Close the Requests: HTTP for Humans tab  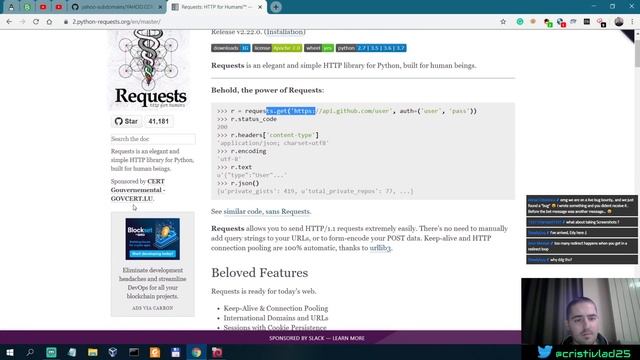point(260,7)
